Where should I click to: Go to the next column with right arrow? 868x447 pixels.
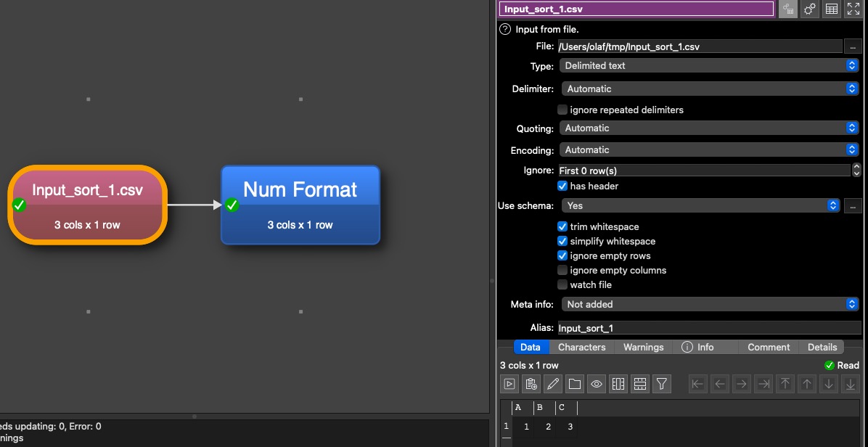pyautogui.click(x=742, y=383)
